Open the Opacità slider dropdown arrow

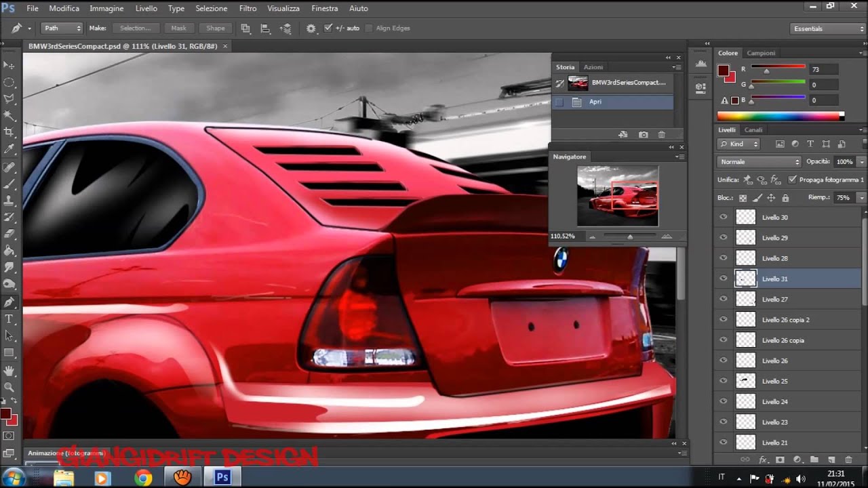coord(861,162)
